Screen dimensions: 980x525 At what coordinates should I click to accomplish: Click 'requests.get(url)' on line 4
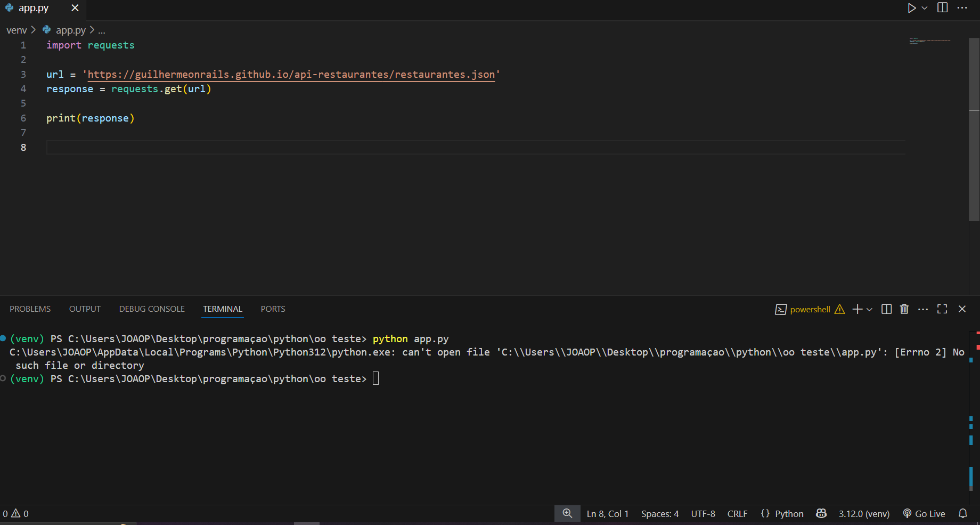pos(161,89)
